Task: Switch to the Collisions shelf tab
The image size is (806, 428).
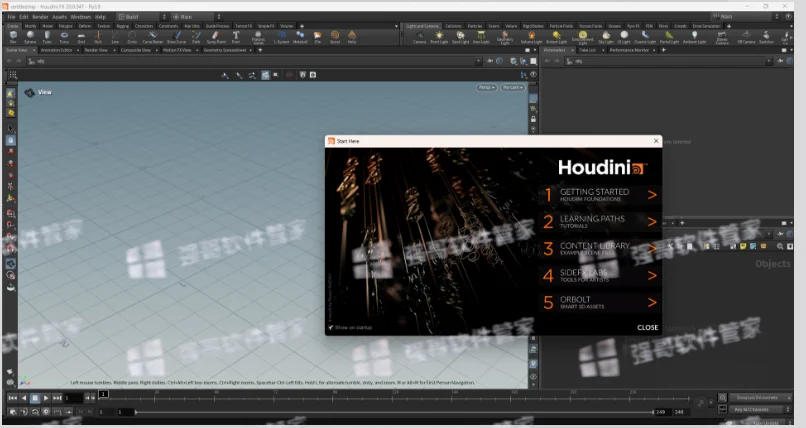Action: pyautogui.click(x=453, y=26)
